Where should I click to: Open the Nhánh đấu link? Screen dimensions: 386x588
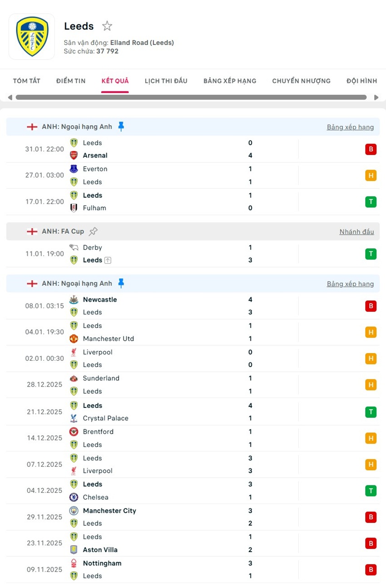click(x=356, y=231)
